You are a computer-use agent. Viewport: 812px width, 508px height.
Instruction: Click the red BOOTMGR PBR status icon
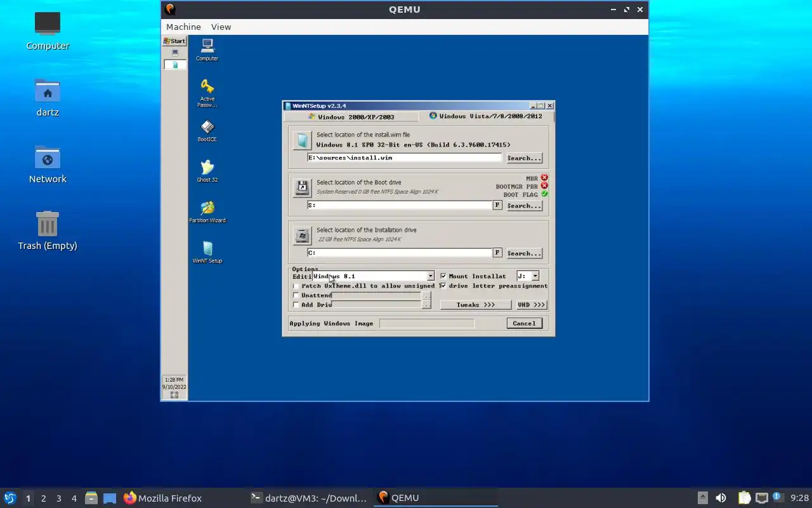(x=544, y=186)
